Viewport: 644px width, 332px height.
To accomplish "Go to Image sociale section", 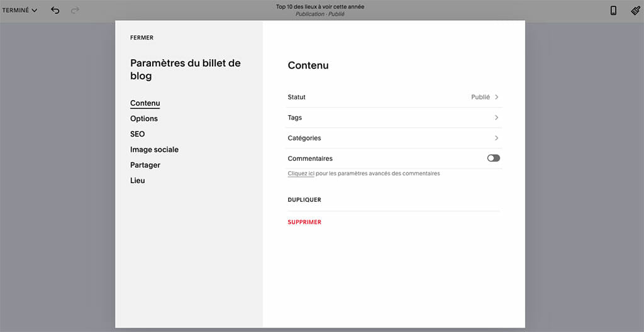I will (155, 150).
